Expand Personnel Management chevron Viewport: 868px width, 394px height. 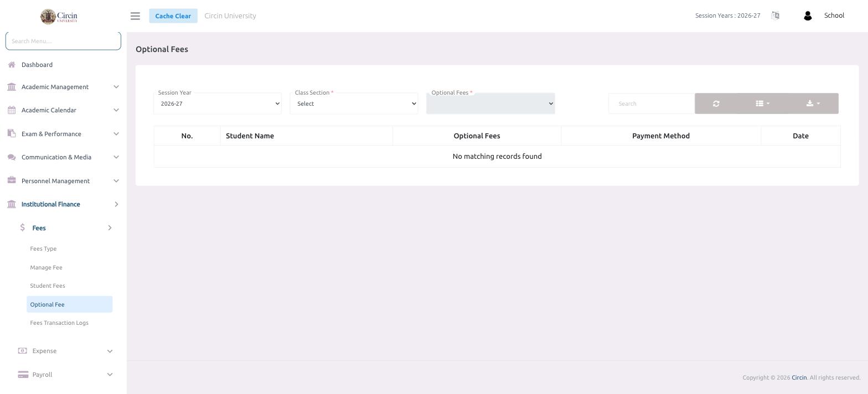(116, 181)
